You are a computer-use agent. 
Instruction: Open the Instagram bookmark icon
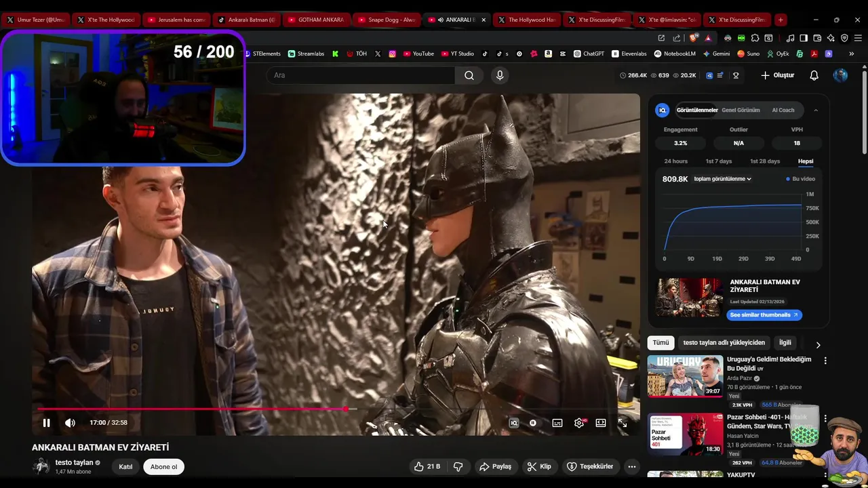392,54
